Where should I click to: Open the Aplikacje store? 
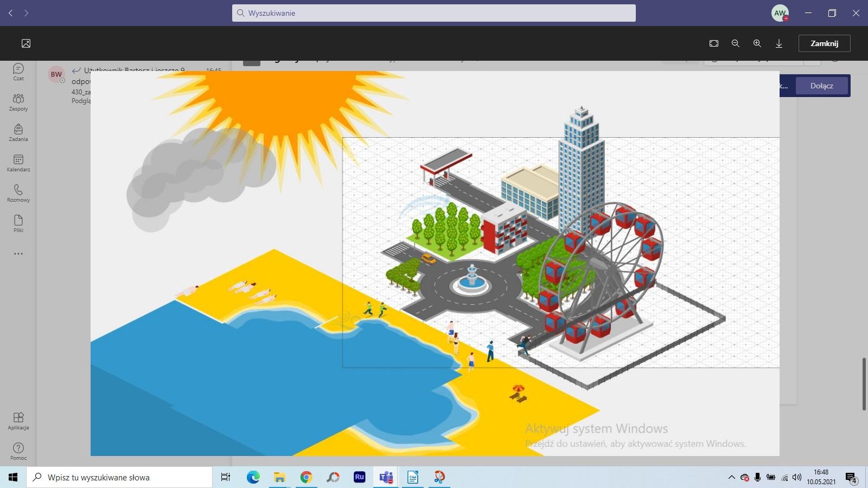click(18, 421)
